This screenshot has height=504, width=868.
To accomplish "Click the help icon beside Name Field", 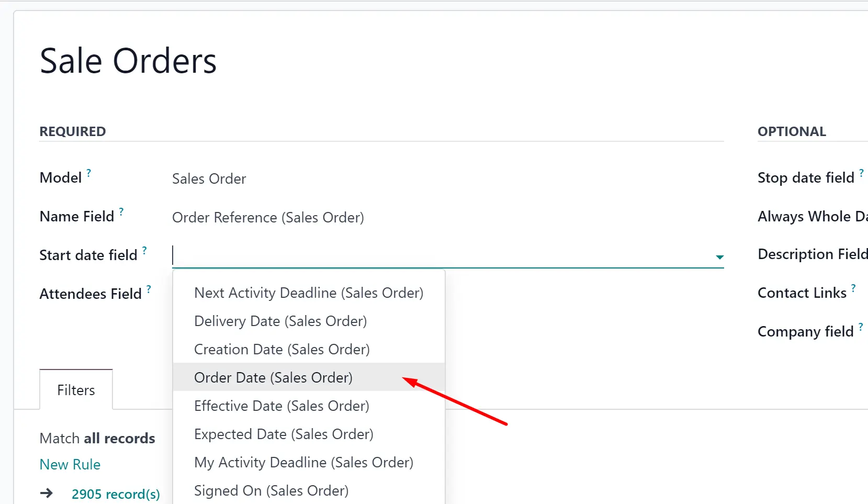I will click(121, 211).
